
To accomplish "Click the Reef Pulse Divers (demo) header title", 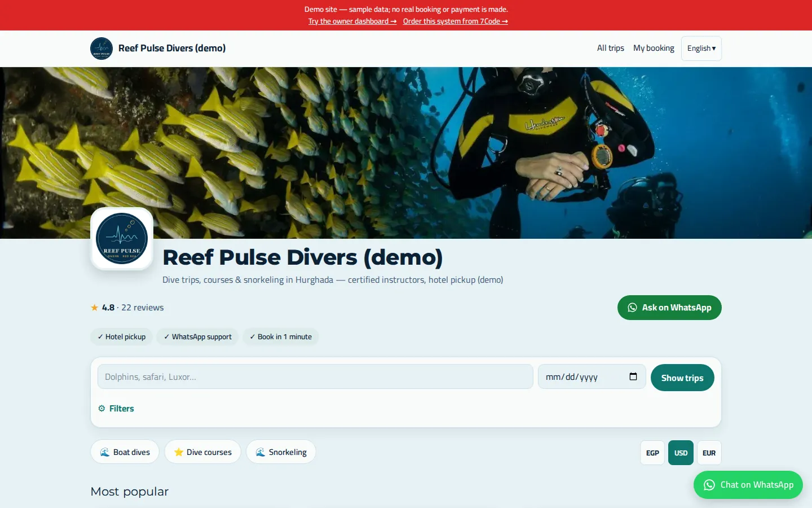I will (x=172, y=48).
